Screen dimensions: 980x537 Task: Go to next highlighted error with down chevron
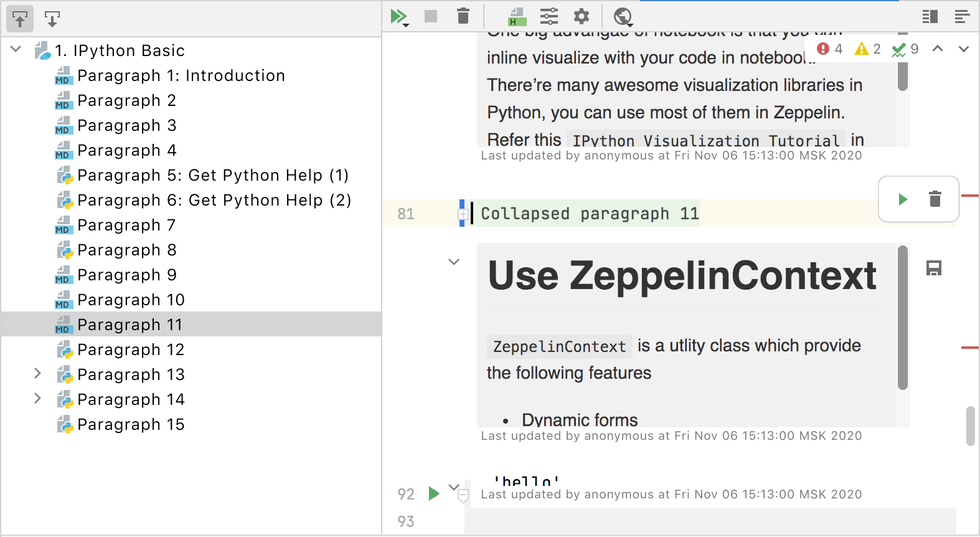(x=964, y=49)
